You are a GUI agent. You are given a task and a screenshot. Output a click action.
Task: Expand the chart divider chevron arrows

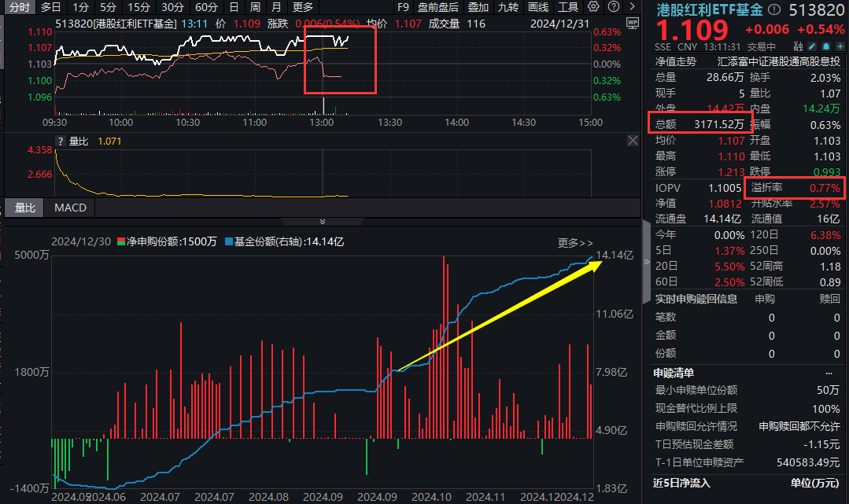click(x=321, y=221)
